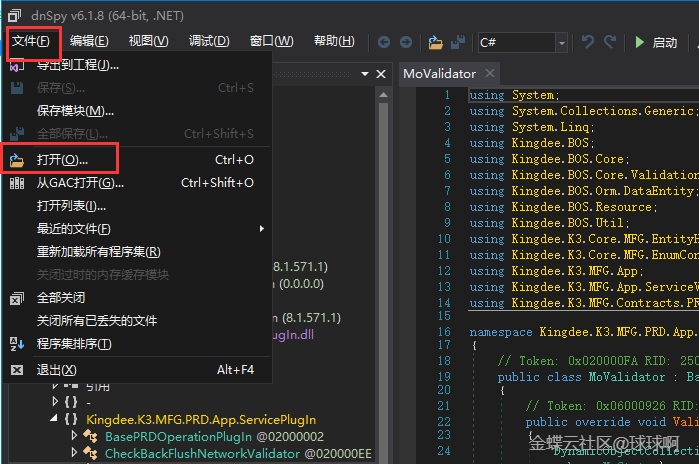
Task: Click line number 24 in the gutter
Action: tap(444, 451)
